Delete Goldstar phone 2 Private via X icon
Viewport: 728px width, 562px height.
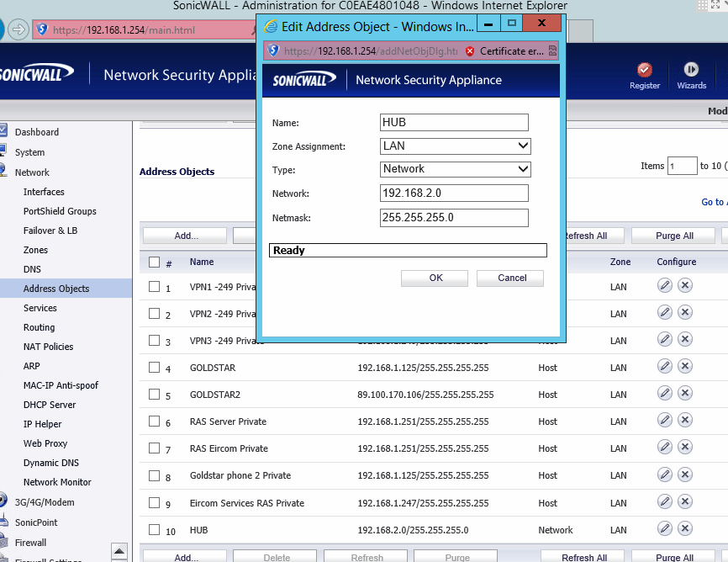[x=685, y=475]
